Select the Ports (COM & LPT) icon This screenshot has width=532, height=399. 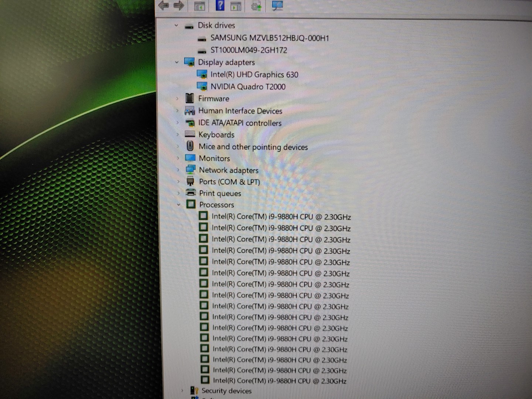[191, 181]
